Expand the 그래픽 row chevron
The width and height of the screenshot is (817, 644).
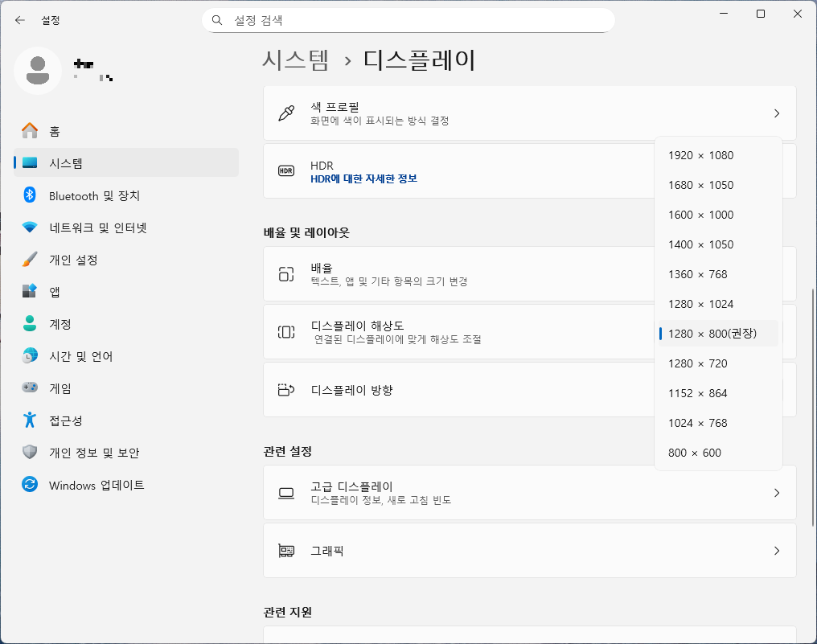click(x=776, y=551)
